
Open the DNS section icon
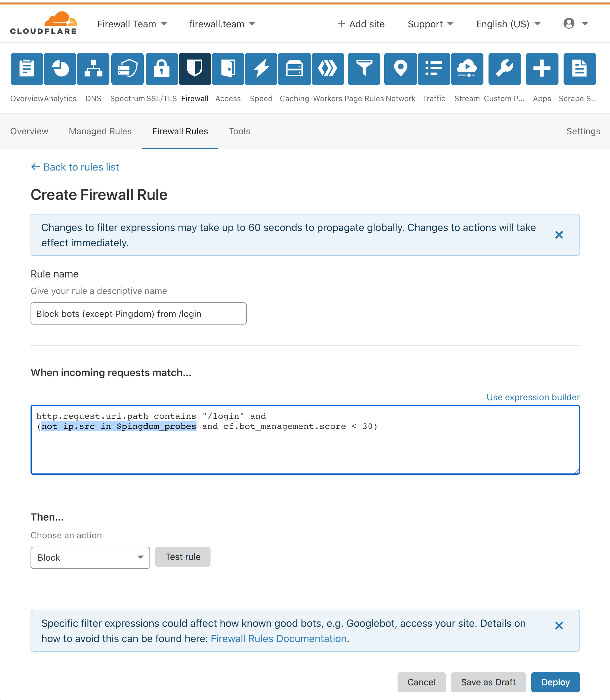(93, 69)
